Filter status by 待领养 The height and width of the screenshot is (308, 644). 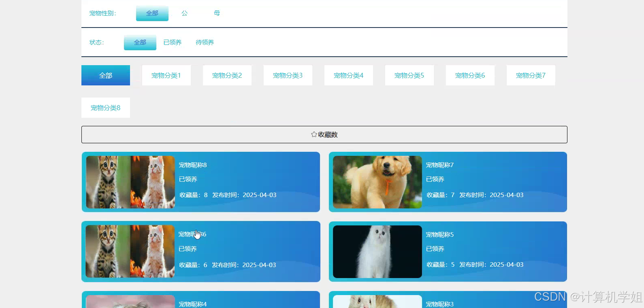click(205, 42)
